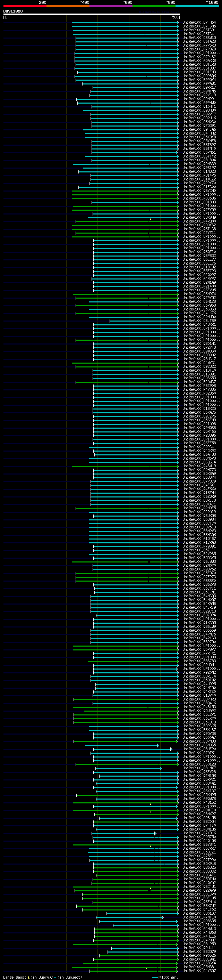Select the UniRef100_Q801H1 label
This screenshot has height=980, width=222.
pos(199,343)
